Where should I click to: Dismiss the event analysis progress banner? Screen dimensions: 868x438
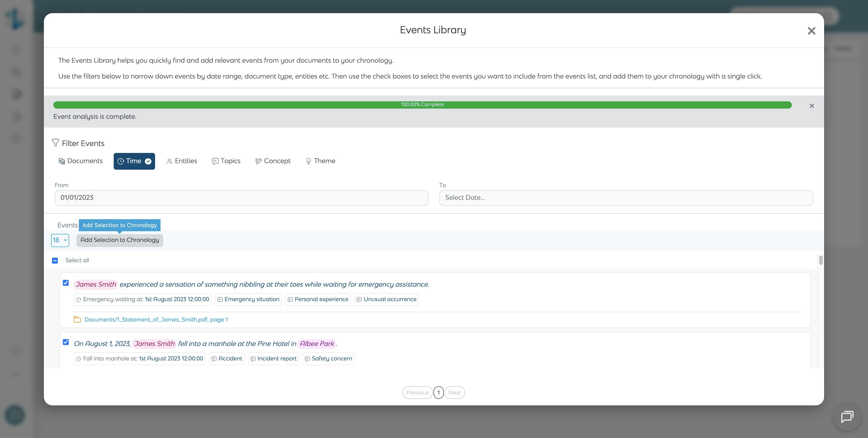click(811, 106)
